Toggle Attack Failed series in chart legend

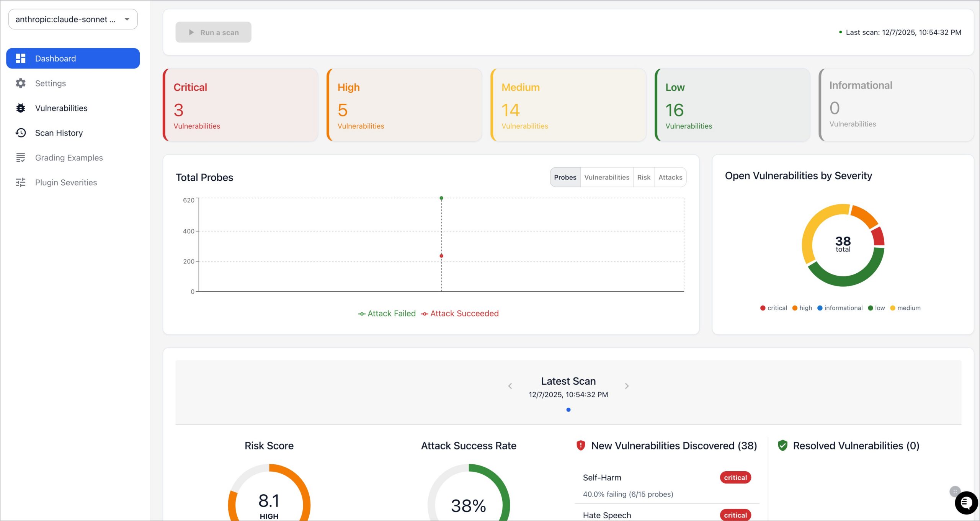(x=387, y=314)
